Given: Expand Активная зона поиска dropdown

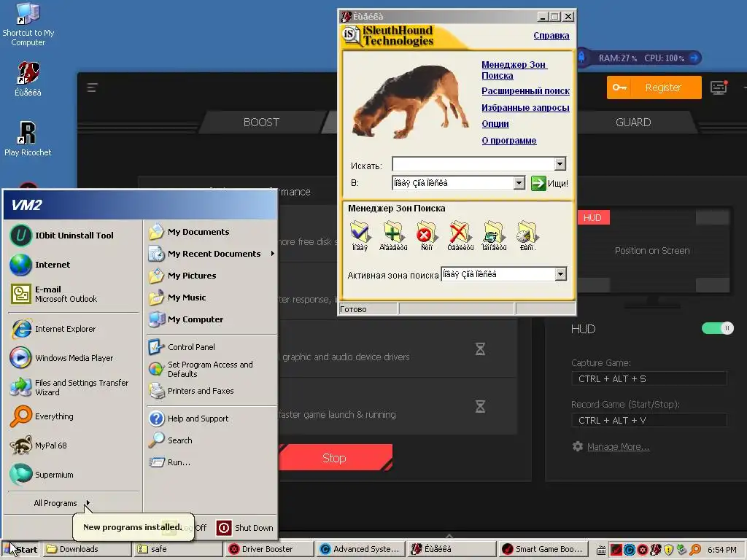Looking at the screenshot, I should (x=561, y=274).
